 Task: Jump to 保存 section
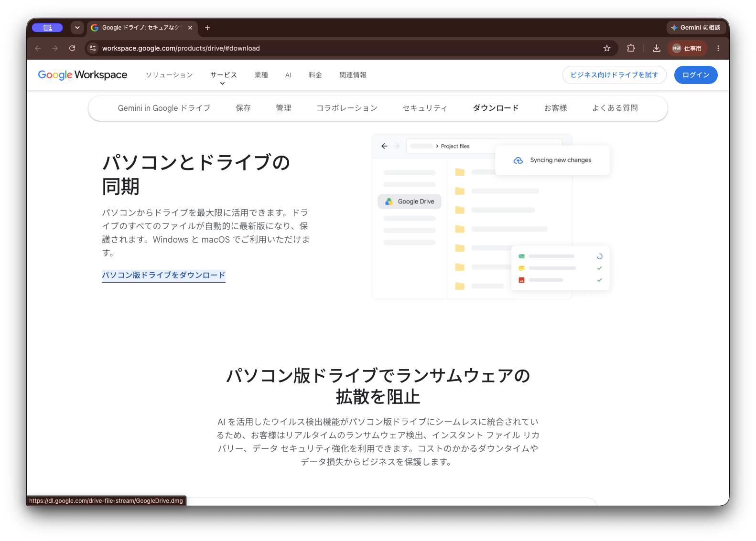243,108
